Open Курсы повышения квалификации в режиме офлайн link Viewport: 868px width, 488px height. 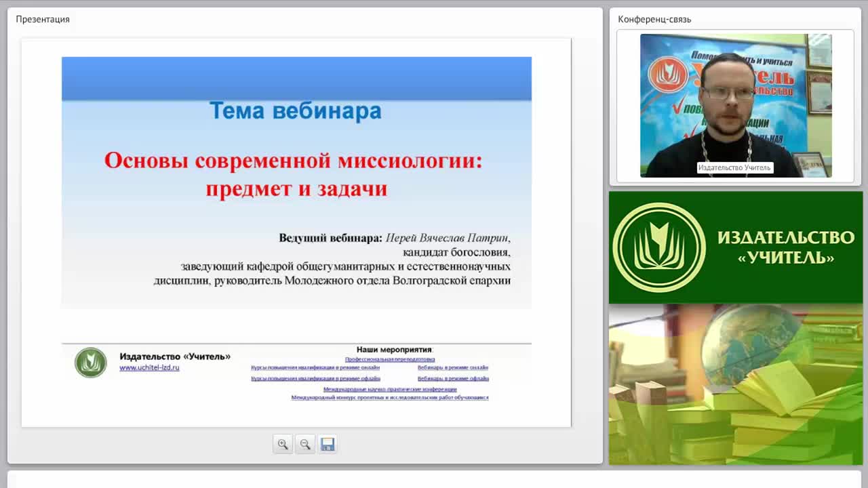click(x=315, y=378)
